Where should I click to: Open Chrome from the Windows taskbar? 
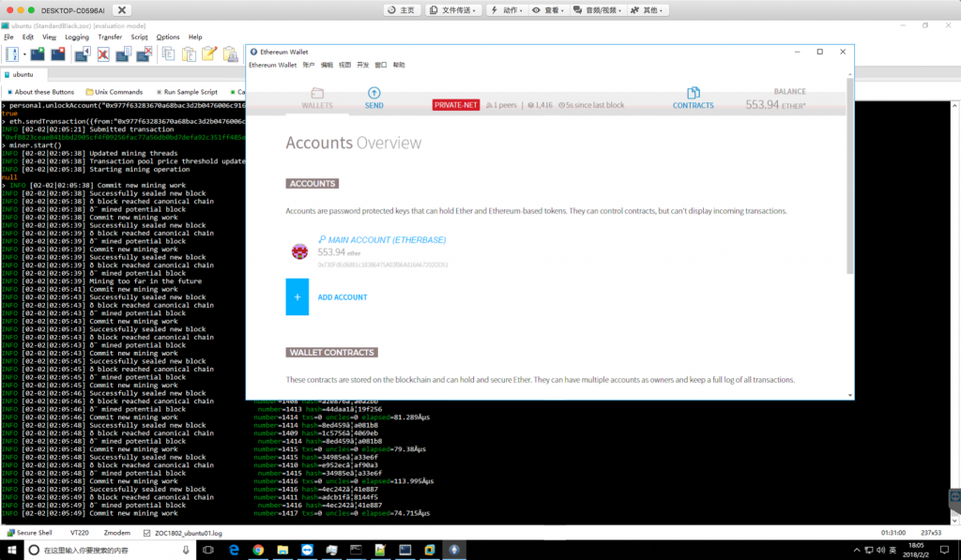pyautogui.click(x=258, y=551)
